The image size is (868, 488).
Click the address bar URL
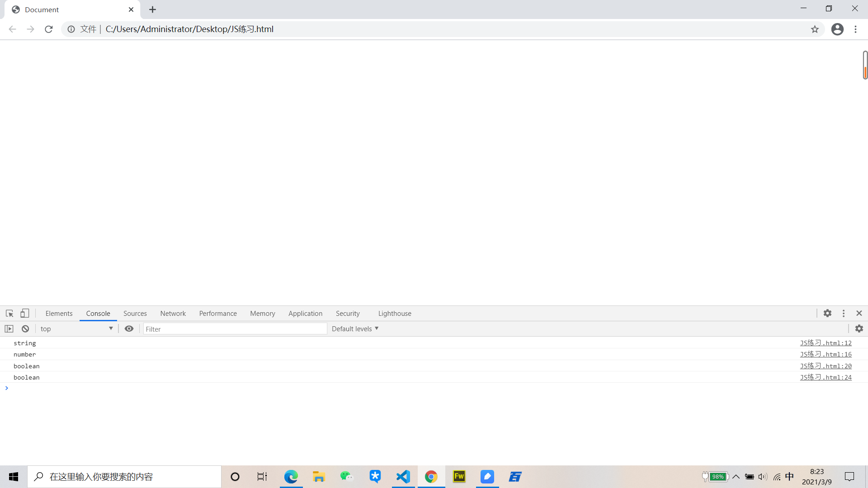[x=189, y=29]
